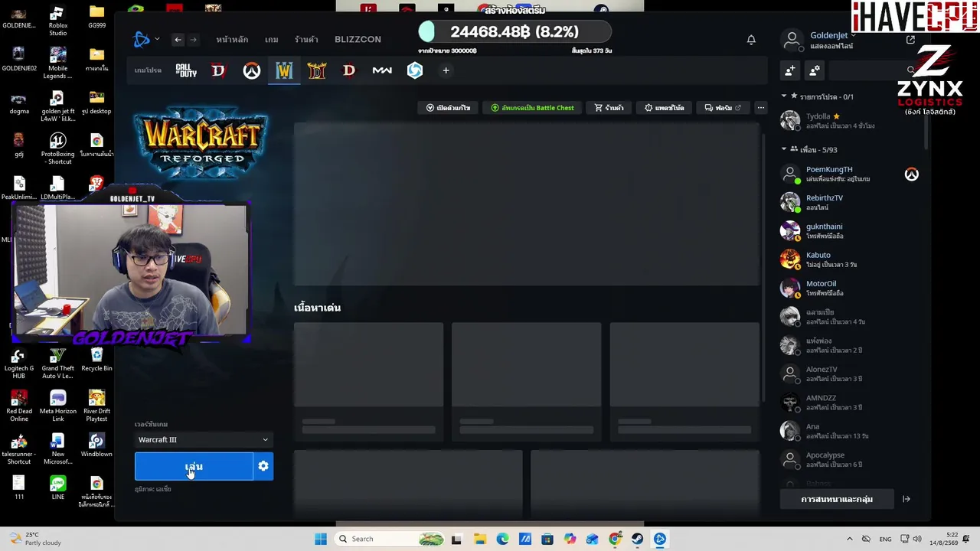
Task: Select friend Tydolla in favorites
Action: 850,121
